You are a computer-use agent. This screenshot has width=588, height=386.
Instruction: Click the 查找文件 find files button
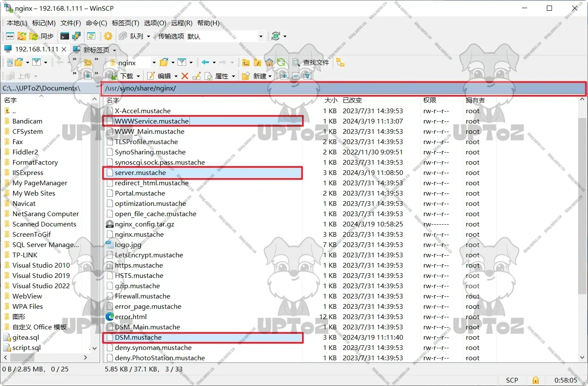[311, 63]
